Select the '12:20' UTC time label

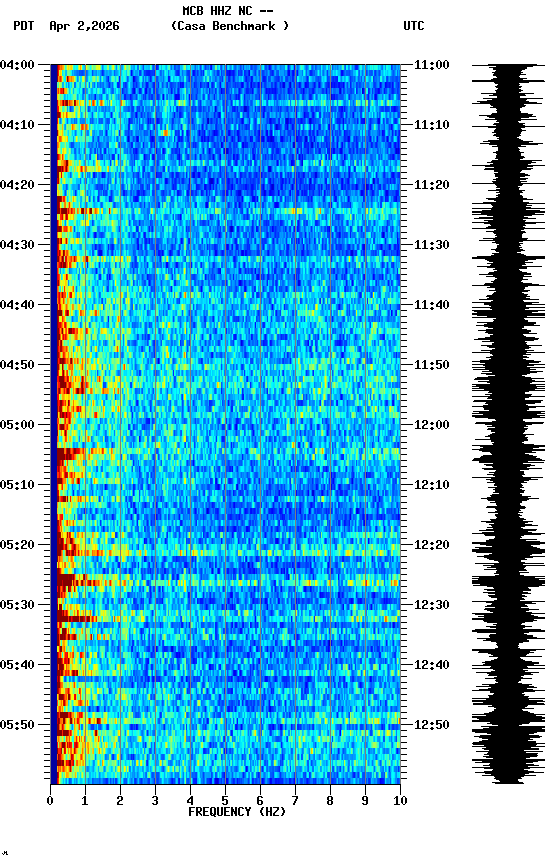(432, 546)
